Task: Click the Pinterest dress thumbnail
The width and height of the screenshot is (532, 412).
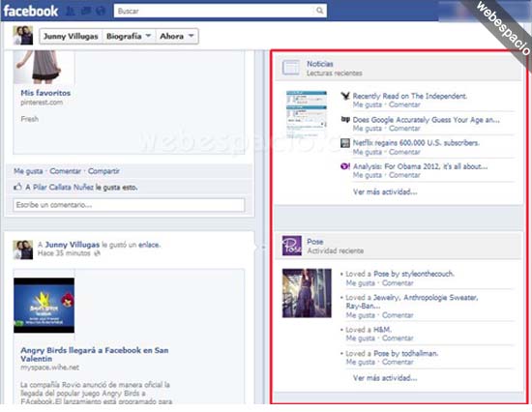Action: (44, 67)
